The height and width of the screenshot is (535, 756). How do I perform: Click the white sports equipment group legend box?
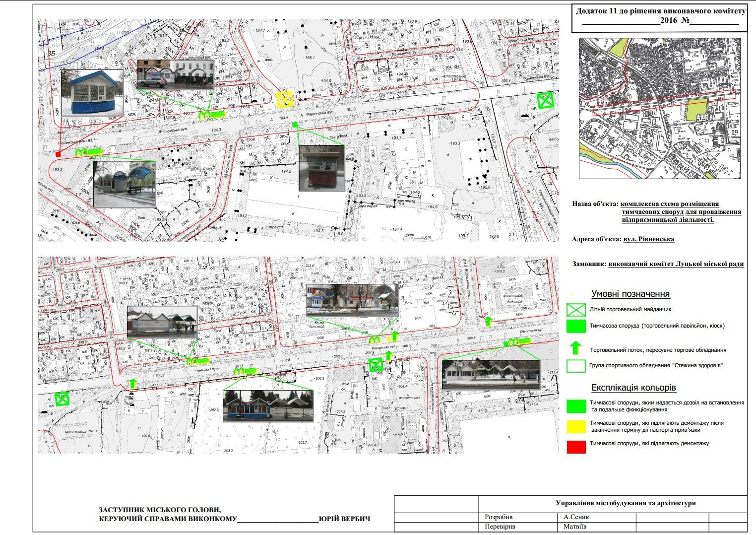click(576, 366)
